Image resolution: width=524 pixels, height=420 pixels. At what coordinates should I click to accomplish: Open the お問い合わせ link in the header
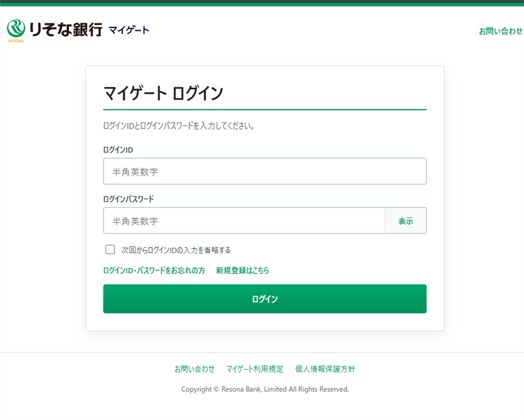pos(500,31)
